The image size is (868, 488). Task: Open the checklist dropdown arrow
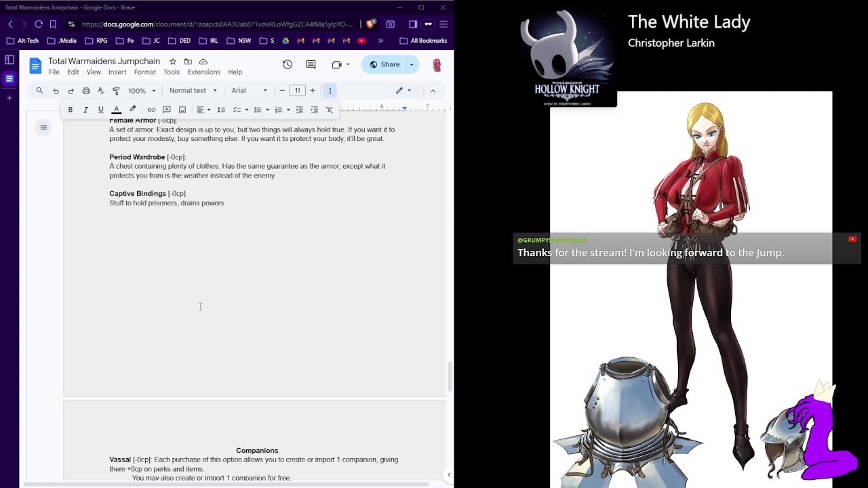(x=247, y=110)
